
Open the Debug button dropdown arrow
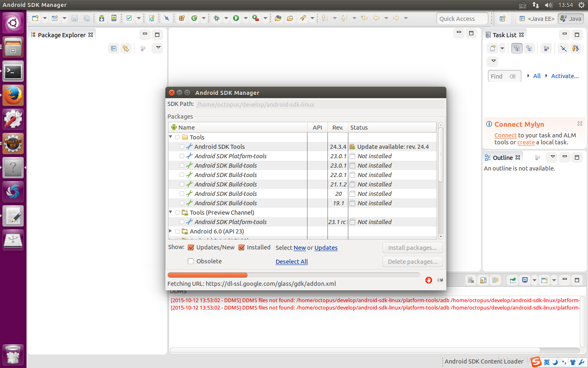(x=226, y=18)
